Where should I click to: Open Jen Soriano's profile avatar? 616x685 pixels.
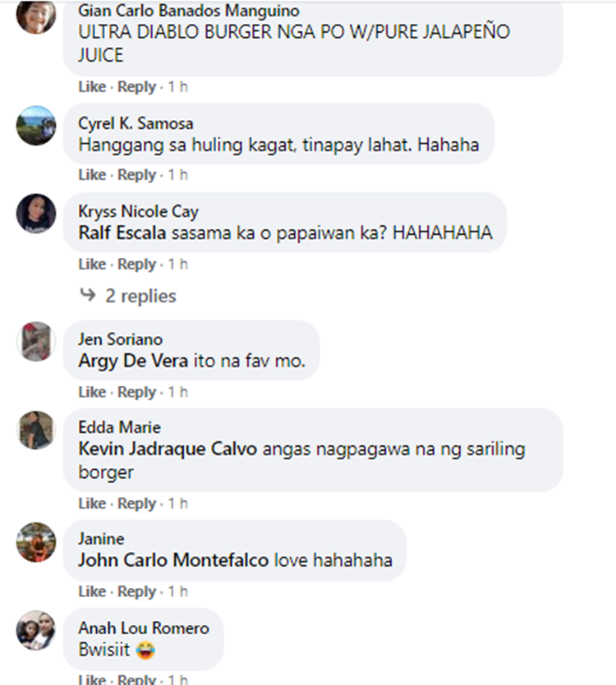[x=36, y=341]
